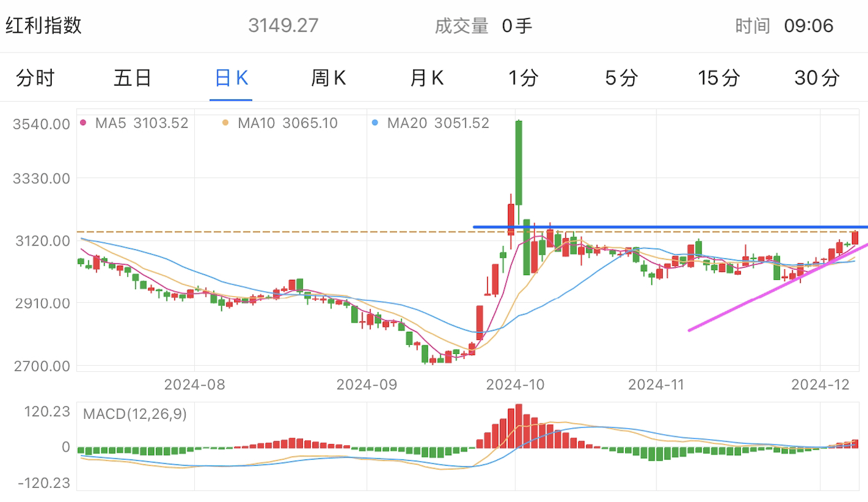Choose the 15分 interval tab
The width and height of the screenshot is (868, 502).
[x=719, y=78]
